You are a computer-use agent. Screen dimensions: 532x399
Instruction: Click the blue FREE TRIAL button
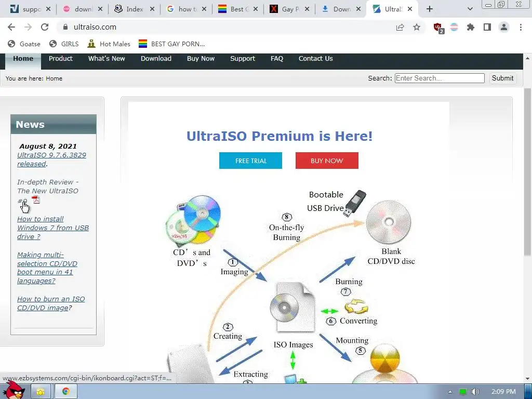251,161
